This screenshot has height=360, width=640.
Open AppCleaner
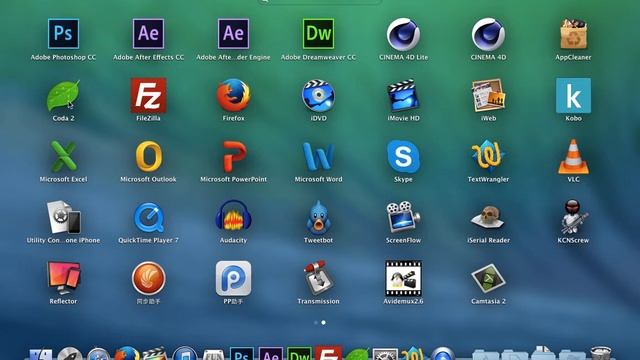click(x=573, y=33)
